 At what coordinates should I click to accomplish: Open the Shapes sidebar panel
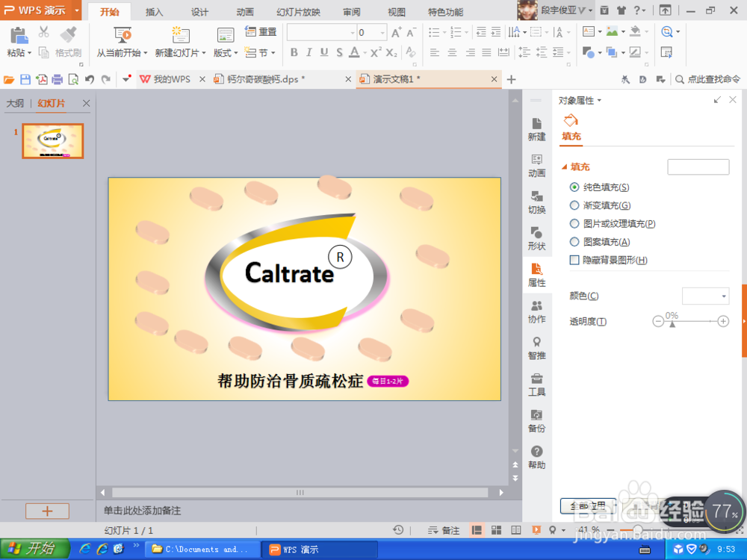(x=536, y=239)
